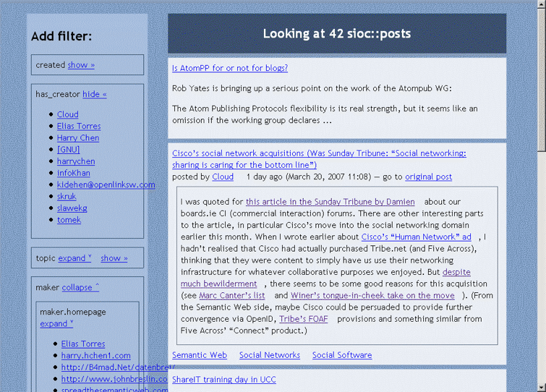This screenshot has width=546, height=392.
Task: Select the Social Software topic tag
Action: click(x=342, y=355)
